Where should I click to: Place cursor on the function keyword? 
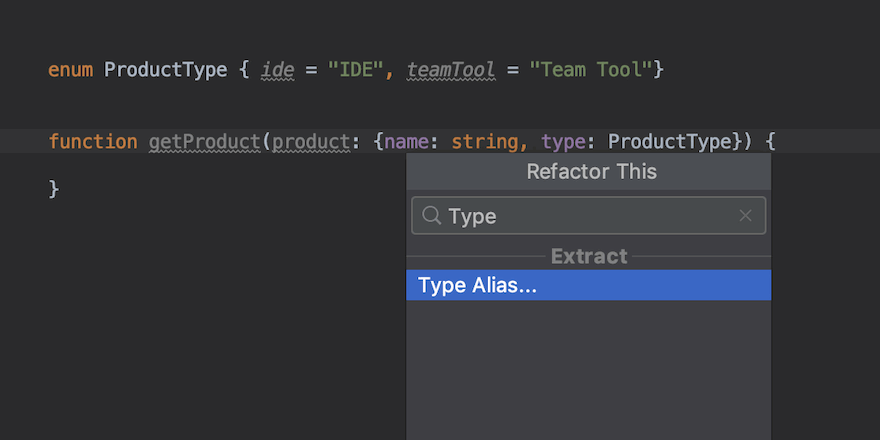[x=93, y=141]
